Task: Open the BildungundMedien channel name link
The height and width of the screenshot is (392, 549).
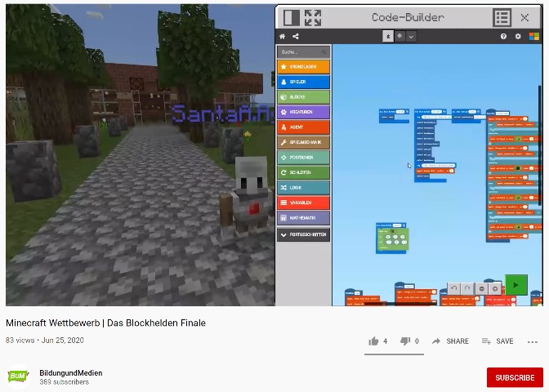Action: coord(71,373)
